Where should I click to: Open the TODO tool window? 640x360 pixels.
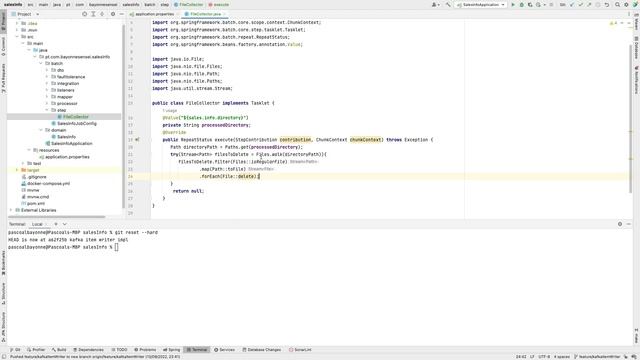120,350
